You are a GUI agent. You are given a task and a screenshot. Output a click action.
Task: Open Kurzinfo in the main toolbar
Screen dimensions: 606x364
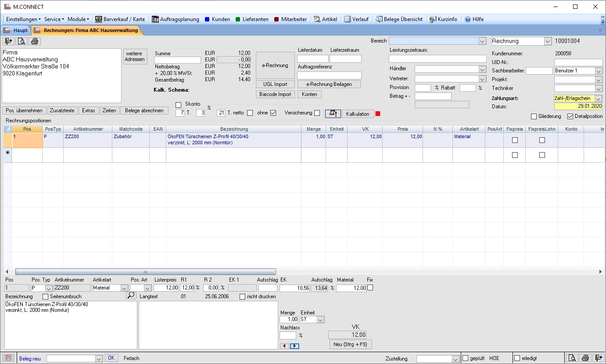443,19
